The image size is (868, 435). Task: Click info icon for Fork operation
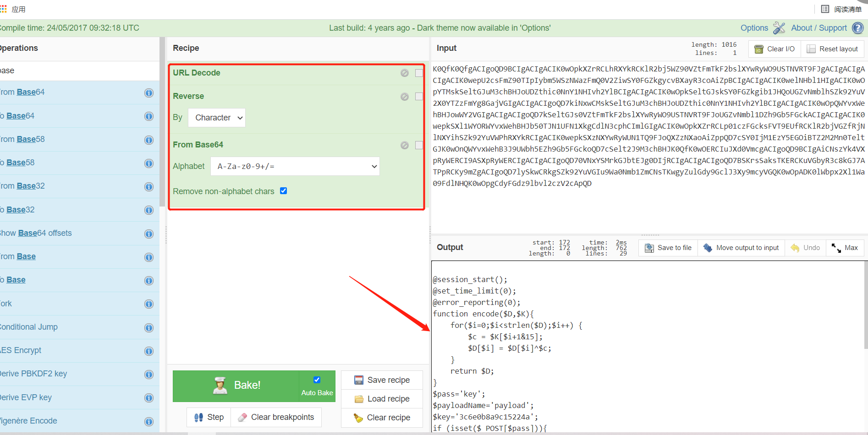[149, 304]
